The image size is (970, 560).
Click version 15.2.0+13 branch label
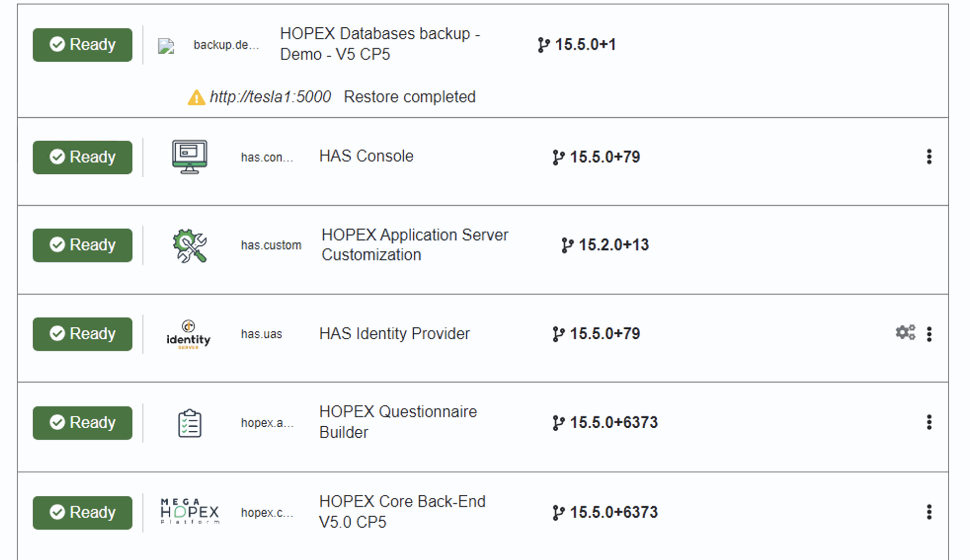[605, 245]
